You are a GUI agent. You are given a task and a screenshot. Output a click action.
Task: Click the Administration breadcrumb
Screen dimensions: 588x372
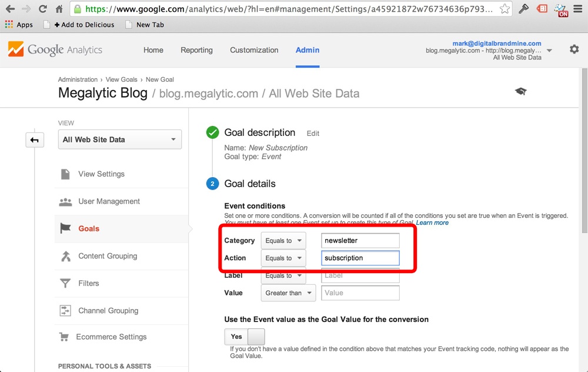point(78,79)
